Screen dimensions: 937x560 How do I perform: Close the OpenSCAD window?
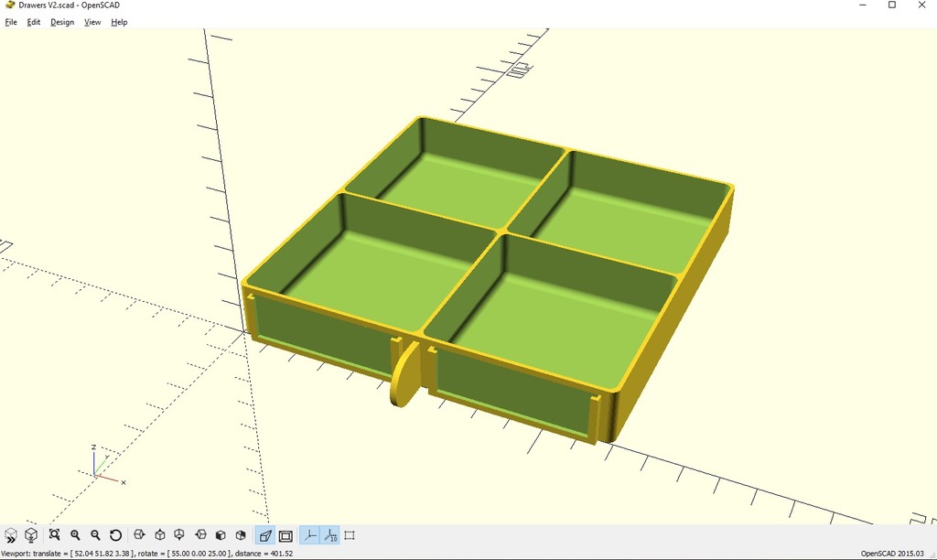coord(921,5)
